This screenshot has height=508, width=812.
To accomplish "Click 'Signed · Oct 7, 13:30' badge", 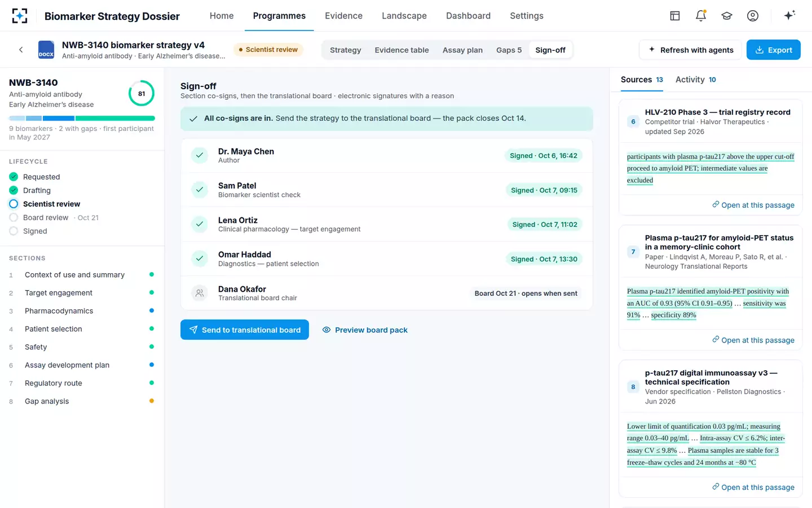I will 544,259.
